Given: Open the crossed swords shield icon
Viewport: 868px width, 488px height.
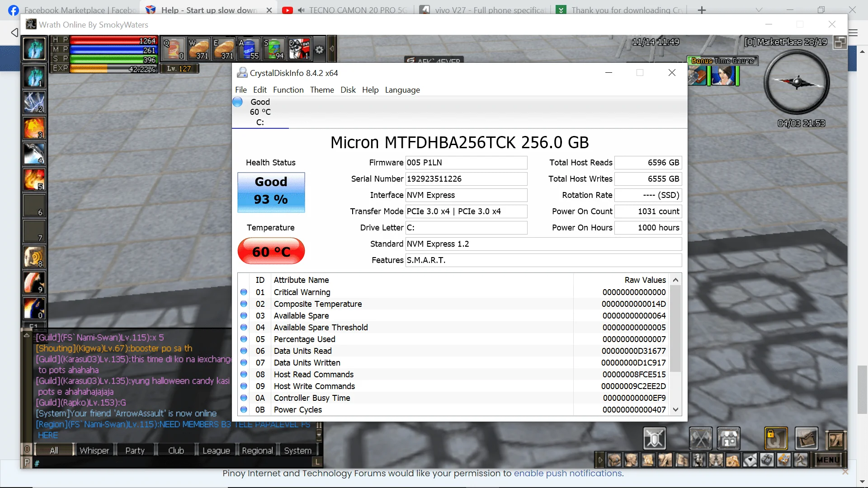Looking at the screenshot, I should point(655,438).
